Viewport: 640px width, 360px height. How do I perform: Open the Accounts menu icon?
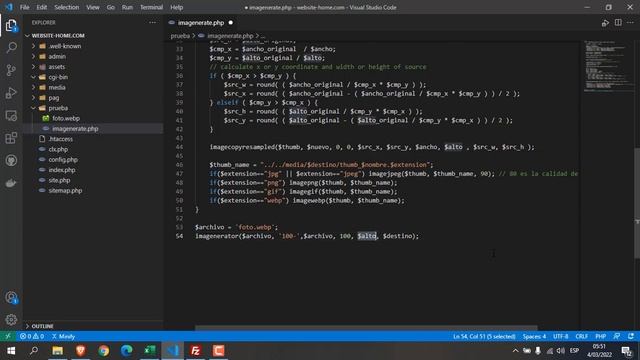11,298
